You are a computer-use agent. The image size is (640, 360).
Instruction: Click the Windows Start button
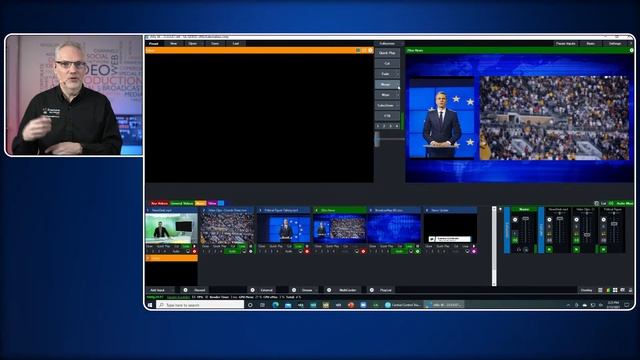tap(150, 305)
